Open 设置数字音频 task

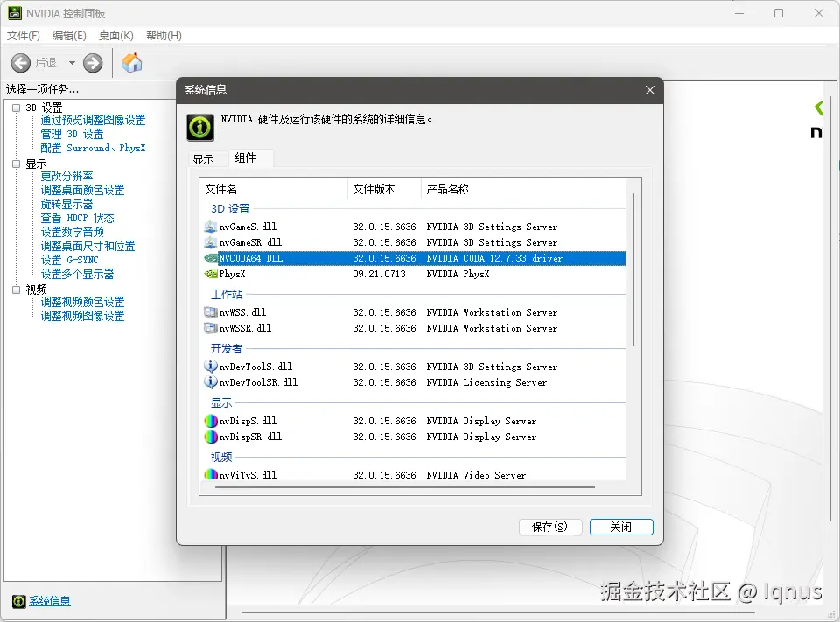(x=73, y=232)
